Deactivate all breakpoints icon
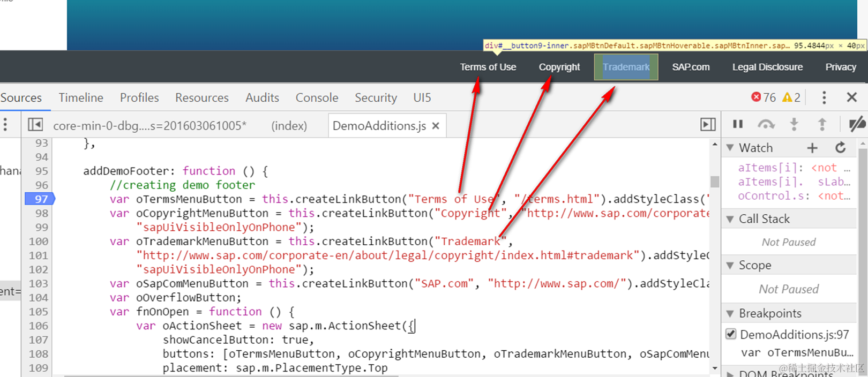This screenshot has height=377, width=868. (857, 124)
